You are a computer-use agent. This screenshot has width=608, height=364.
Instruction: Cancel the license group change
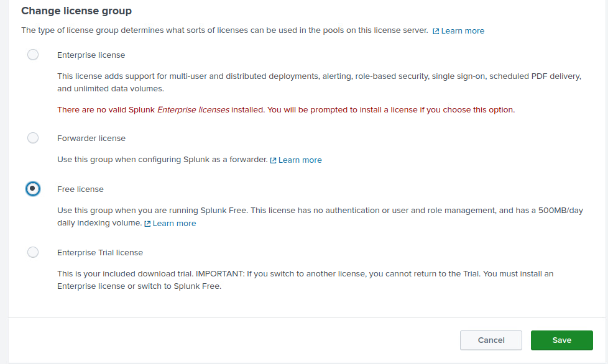[491, 340]
